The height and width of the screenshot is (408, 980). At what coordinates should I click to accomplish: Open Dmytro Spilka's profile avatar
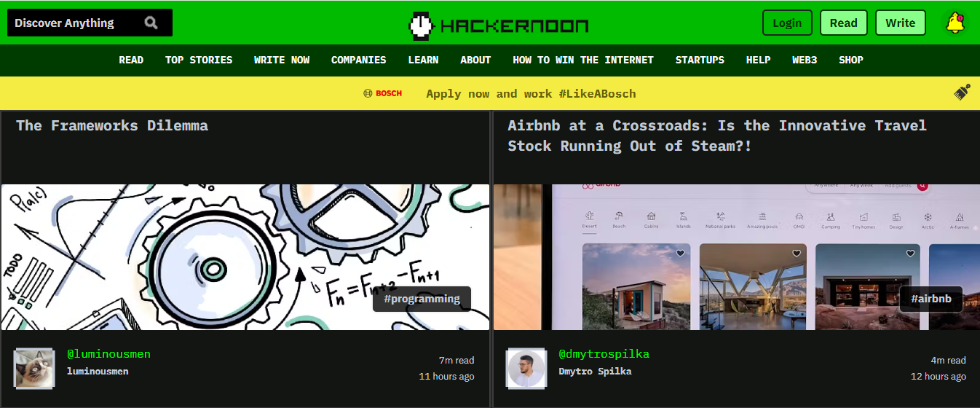point(526,368)
